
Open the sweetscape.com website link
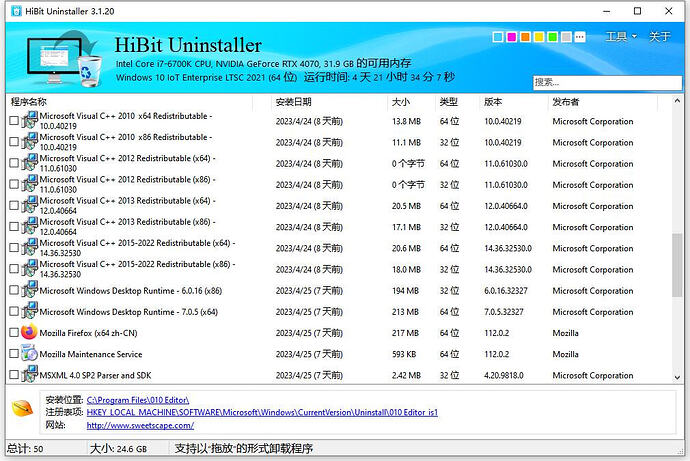pyautogui.click(x=140, y=425)
